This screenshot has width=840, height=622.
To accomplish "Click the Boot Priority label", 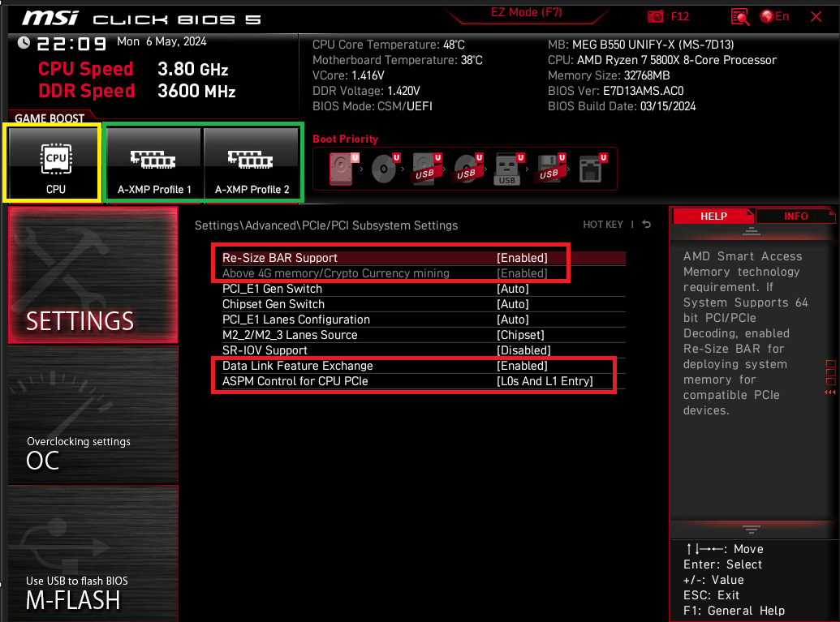I will pos(345,139).
